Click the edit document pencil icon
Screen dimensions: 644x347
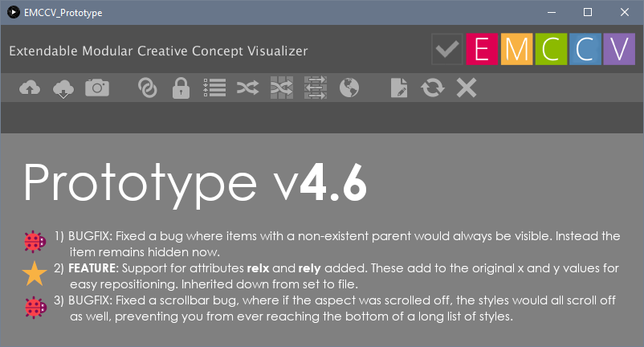(x=399, y=88)
